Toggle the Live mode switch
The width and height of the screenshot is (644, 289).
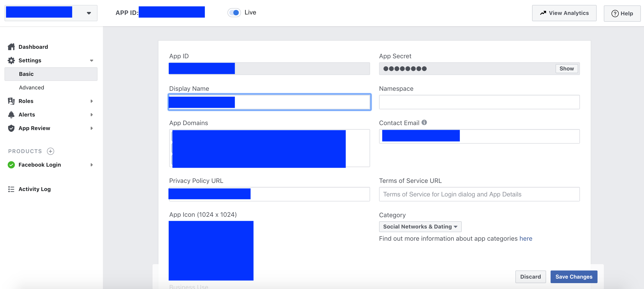tap(234, 12)
